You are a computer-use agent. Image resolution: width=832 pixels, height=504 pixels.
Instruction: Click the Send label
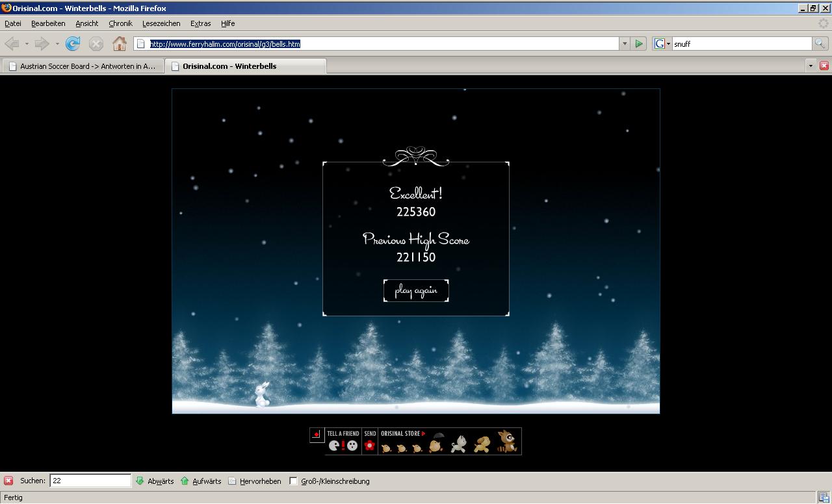pos(370,433)
